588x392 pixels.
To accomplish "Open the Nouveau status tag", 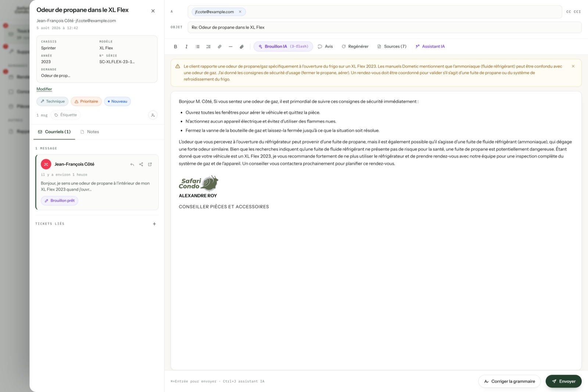I will (117, 101).
